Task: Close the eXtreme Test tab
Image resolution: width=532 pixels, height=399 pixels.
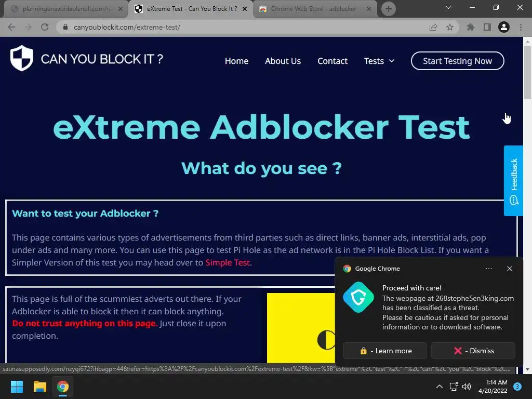Action: pyautogui.click(x=245, y=9)
